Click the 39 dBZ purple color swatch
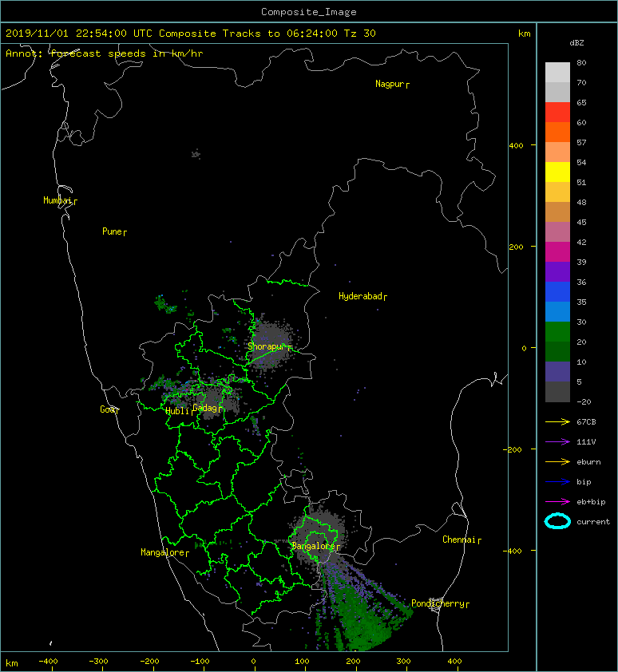This screenshot has width=618, height=672. coord(557,271)
